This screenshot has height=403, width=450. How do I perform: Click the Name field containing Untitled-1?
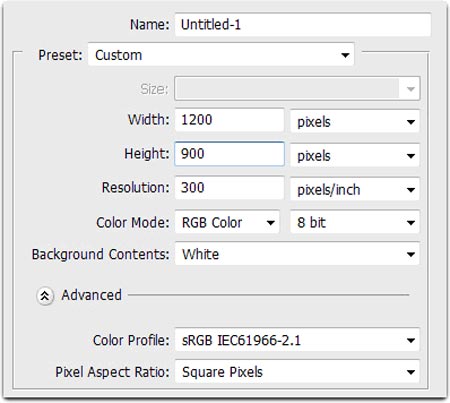tap(303, 25)
